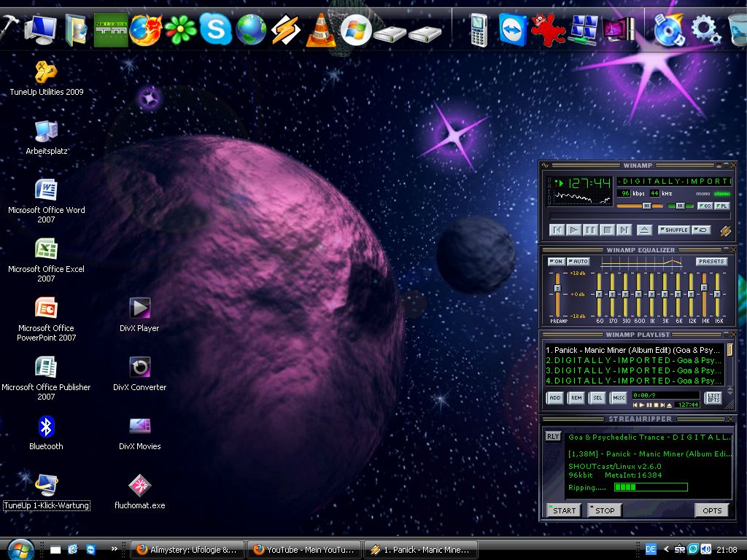The width and height of the screenshot is (747, 560).
Task: Switch to Allmystery Ufologie taskbar window
Action: click(x=187, y=550)
